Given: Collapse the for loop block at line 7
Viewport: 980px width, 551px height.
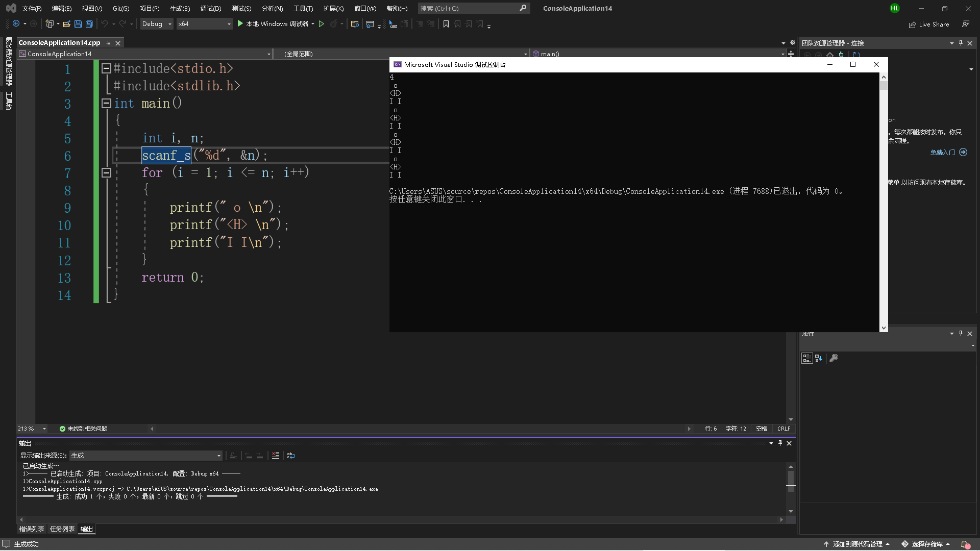Looking at the screenshot, I should (106, 173).
